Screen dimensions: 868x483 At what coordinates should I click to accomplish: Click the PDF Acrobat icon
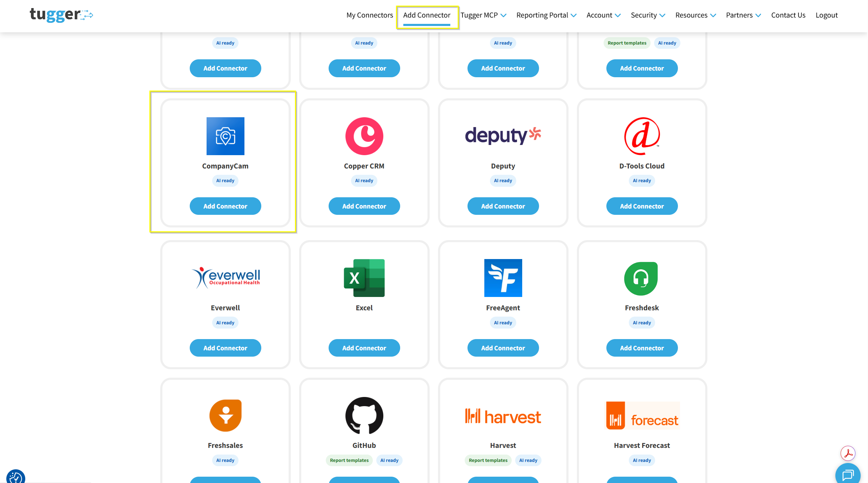point(848,453)
